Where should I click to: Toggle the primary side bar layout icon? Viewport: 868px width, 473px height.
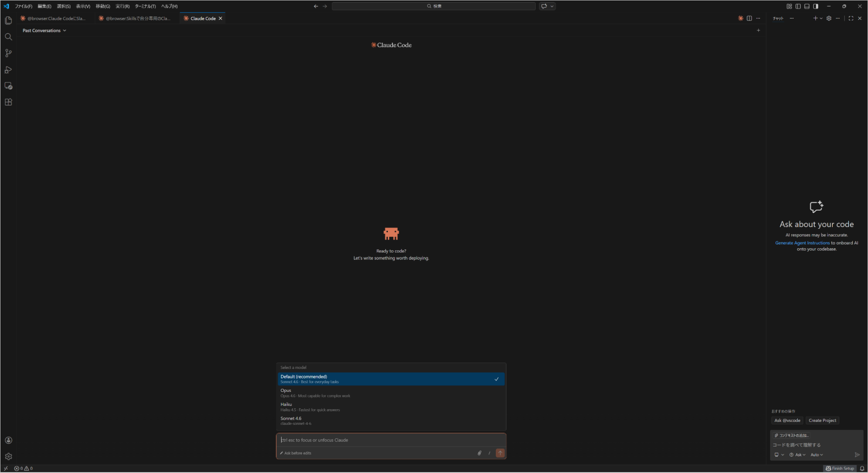pyautogui.click(x=798, y=6)
